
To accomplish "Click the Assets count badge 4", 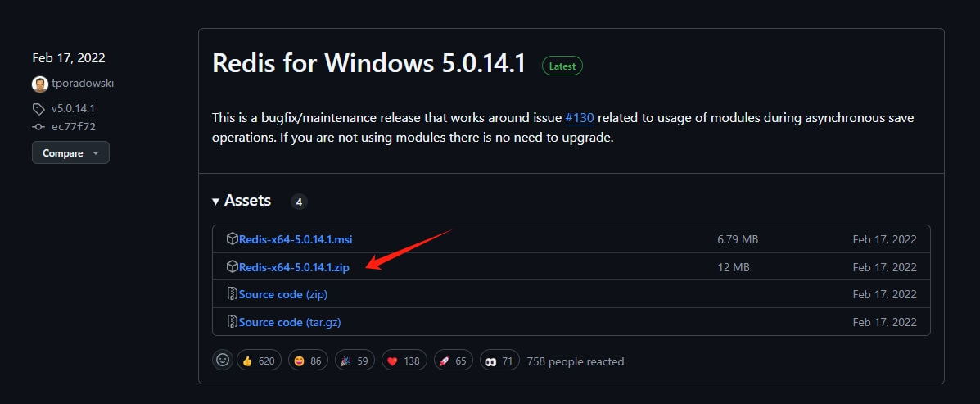I will 299,202.
